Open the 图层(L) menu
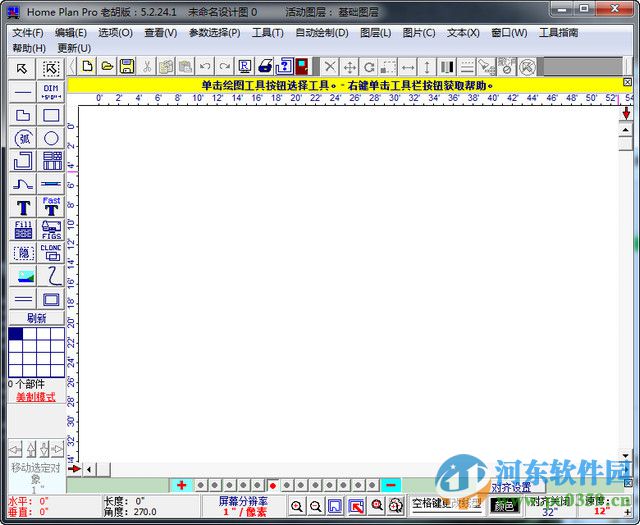Screen dimensions: 640x525 coord(376,33)
